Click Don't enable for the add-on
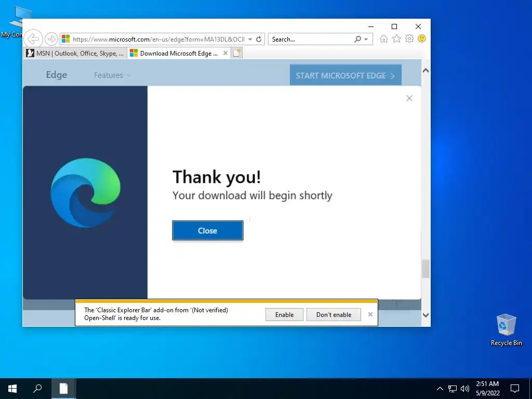Screen dimensions: 532x399 [x=334, y=314]
